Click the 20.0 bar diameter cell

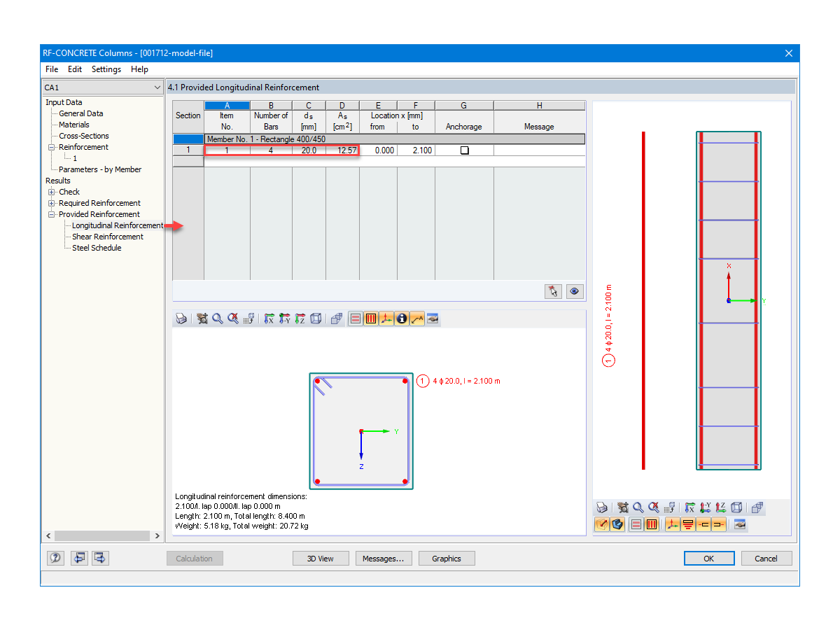309,150
